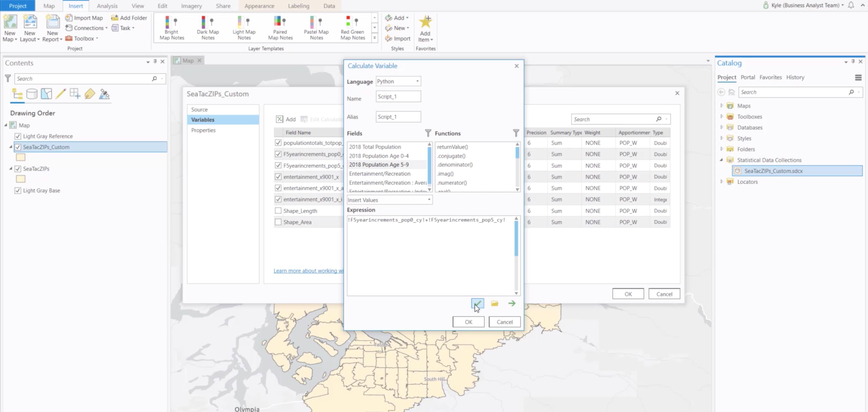Open expression file using the folder icon
This screenshot has height=412, width=868.
click(494, 303)
